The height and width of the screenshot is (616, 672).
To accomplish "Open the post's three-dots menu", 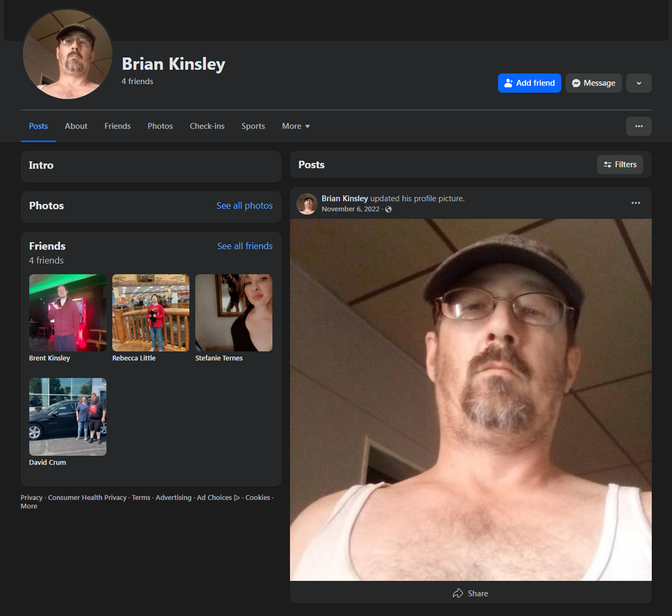I will click(x=635, y=203).
